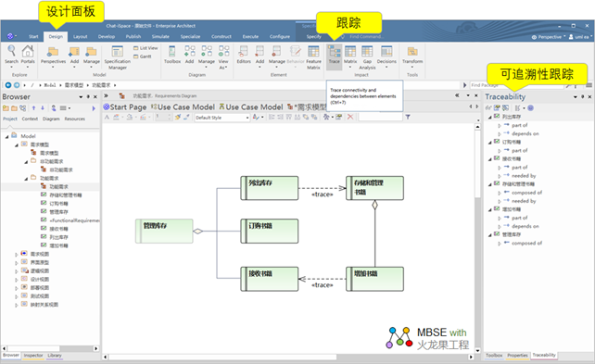Open the Default Style dropdown
Image resolution: width=595 pixels, height=364 pixels.
222,118
